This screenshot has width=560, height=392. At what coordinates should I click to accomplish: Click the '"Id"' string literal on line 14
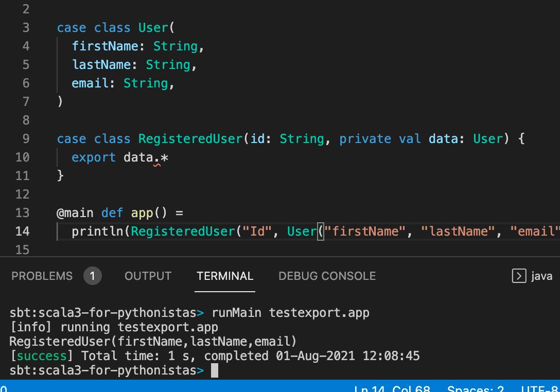(x=257, y=231)
